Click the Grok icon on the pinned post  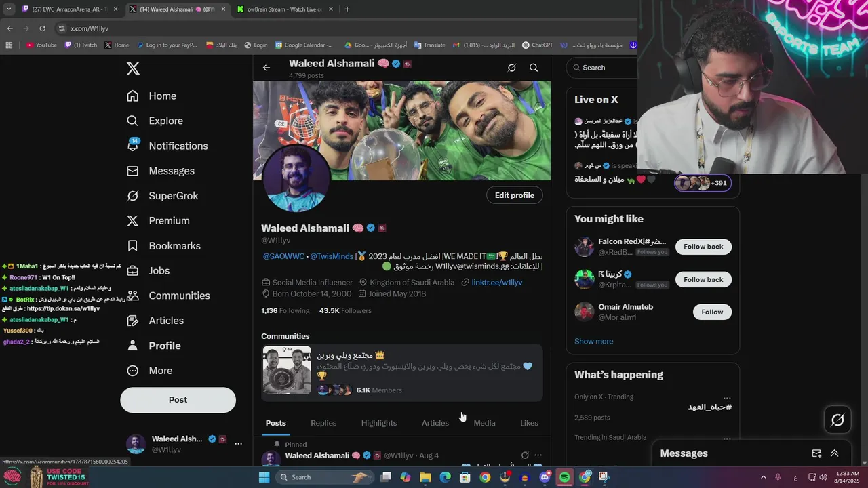pos(525,455)
